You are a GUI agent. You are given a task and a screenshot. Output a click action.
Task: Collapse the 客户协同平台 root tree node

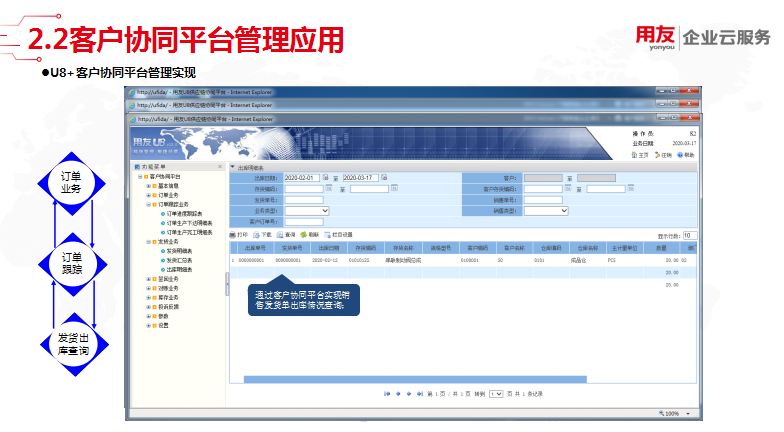(x=140, y=176)
